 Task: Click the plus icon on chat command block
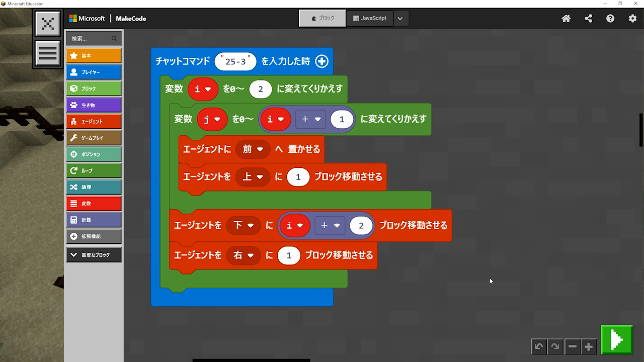[321, 61]
